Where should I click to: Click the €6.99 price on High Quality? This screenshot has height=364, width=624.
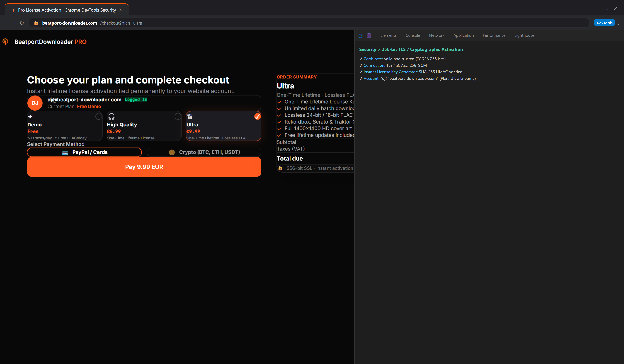tap(114, 131)
